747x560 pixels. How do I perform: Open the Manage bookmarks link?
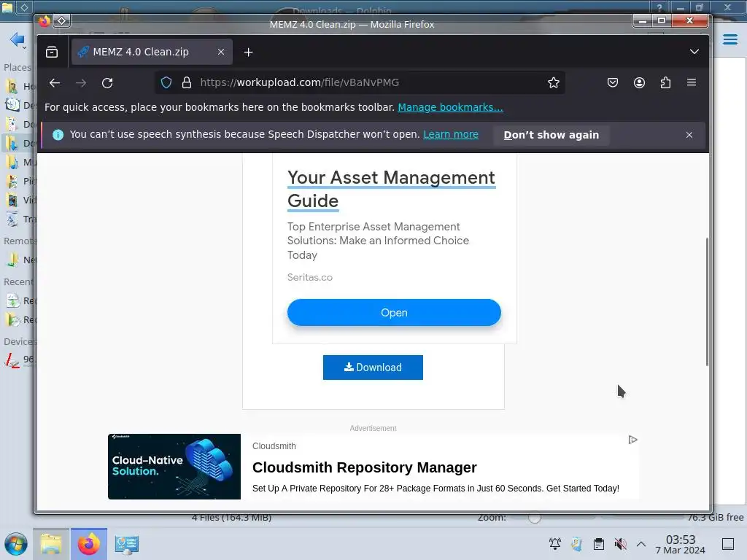(450, 108)
